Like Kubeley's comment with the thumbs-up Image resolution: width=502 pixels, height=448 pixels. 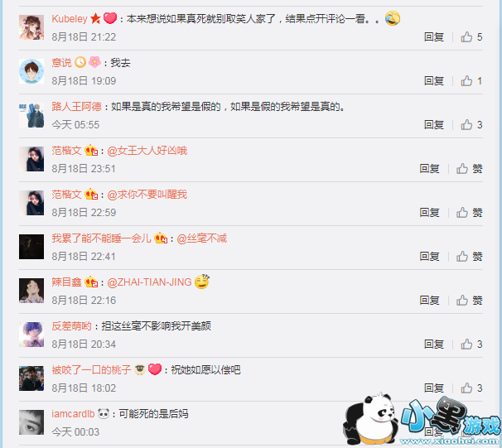466,37
